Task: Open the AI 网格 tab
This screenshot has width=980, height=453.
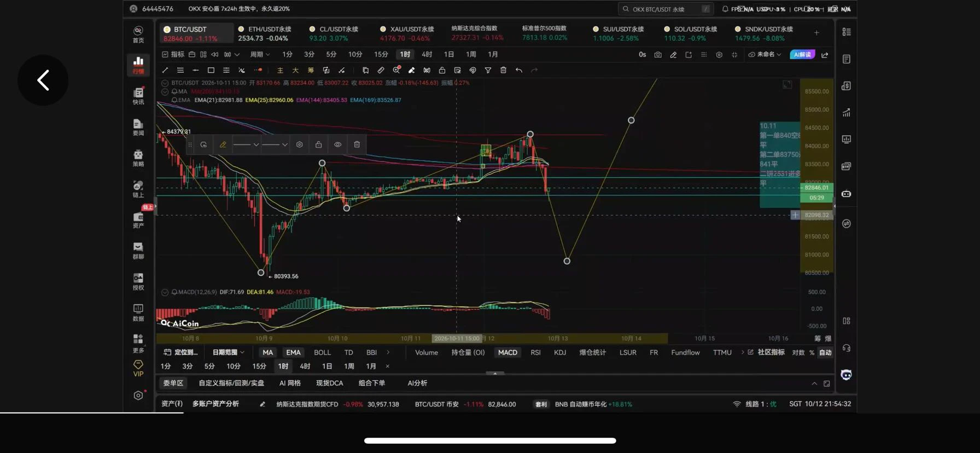Action: coord(290,383)
